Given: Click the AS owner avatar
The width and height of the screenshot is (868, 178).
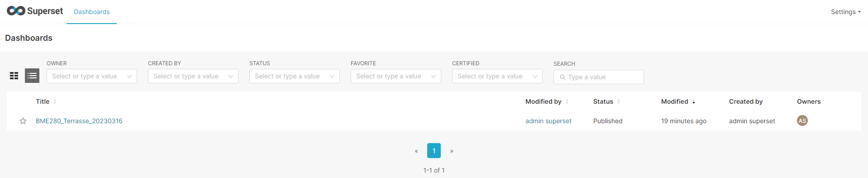Looking at the screenshot, I should coord(802,120).
